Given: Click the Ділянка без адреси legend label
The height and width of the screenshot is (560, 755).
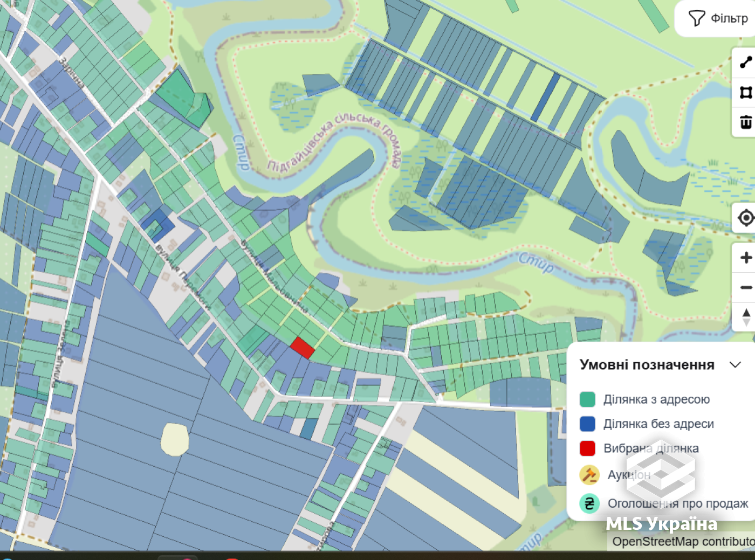Looking at the screenshot, I should pos(658,424).
